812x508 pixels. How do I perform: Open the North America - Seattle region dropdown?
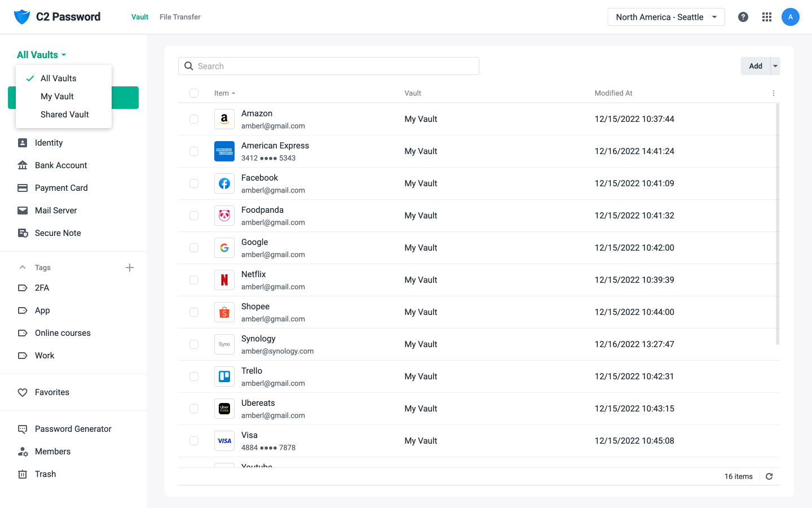(665, 17)
